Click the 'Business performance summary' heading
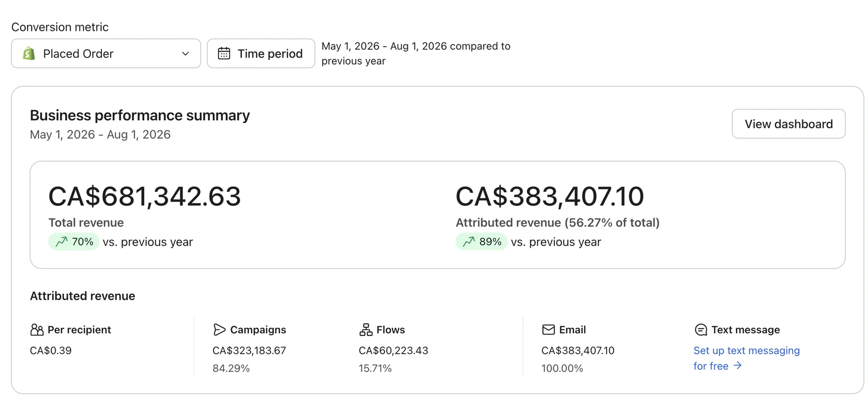This screenshot has width=868, height=400. (x=140, y=115)
